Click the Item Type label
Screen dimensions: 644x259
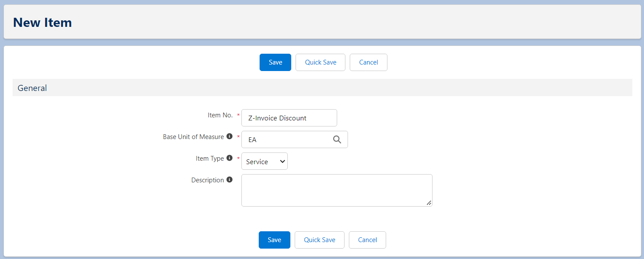[210, 159]
